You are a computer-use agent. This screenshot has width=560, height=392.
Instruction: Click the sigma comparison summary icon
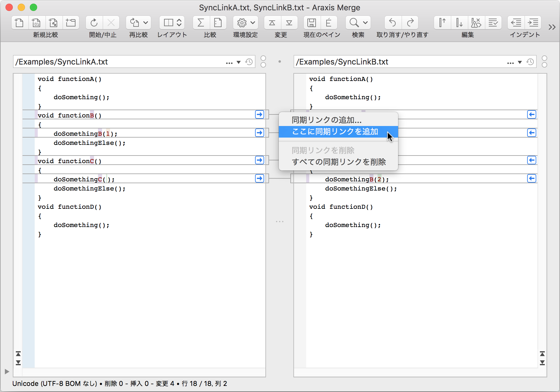pyautogui.click(x=201, y=23)
